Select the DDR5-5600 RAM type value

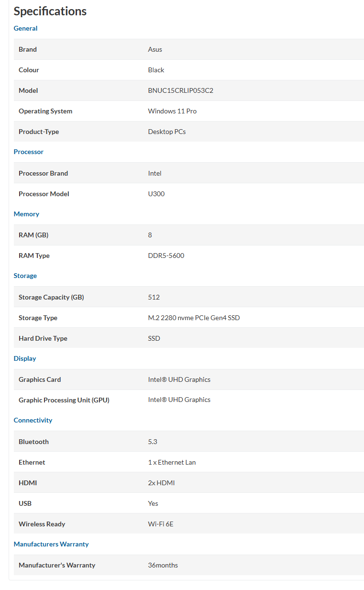[x=166, y=256]
